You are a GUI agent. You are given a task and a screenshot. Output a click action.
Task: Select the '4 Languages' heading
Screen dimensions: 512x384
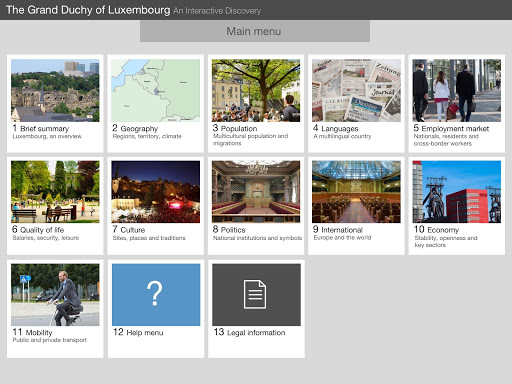336,128
